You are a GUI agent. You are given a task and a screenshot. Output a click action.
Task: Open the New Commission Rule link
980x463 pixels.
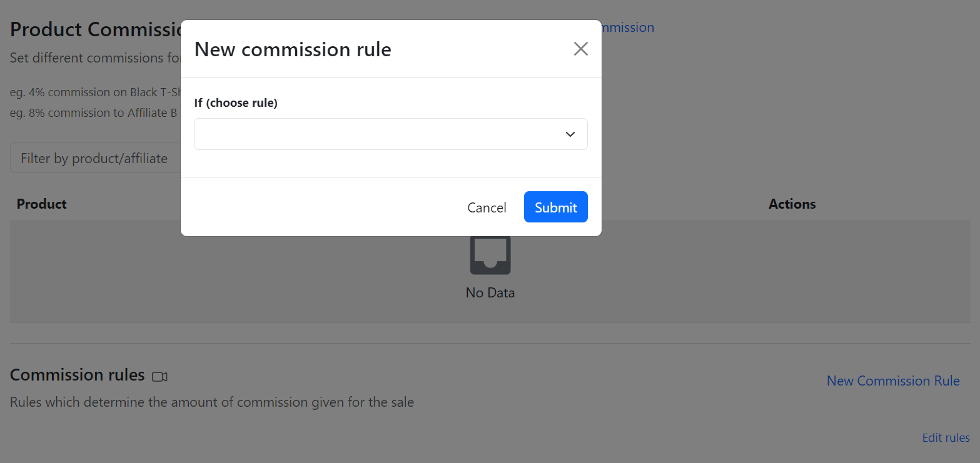click(x=892, y=381)
